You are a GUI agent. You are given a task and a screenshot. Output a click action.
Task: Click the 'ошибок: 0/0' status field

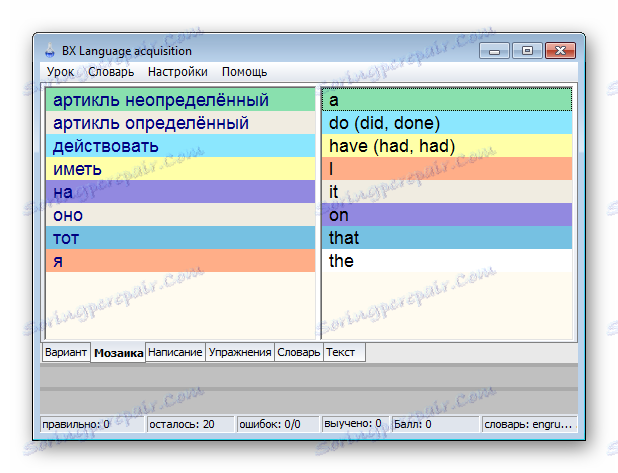278,424
